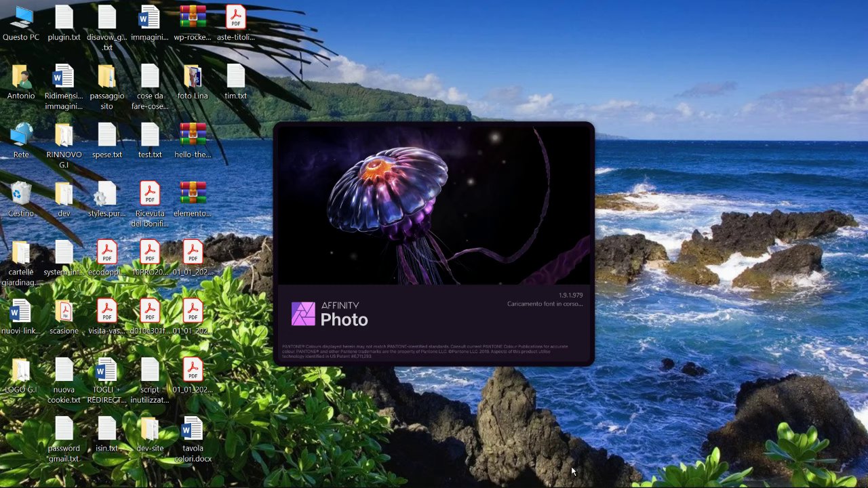
Task: Select the plugin.txt file on desktop
Action: 64,24
